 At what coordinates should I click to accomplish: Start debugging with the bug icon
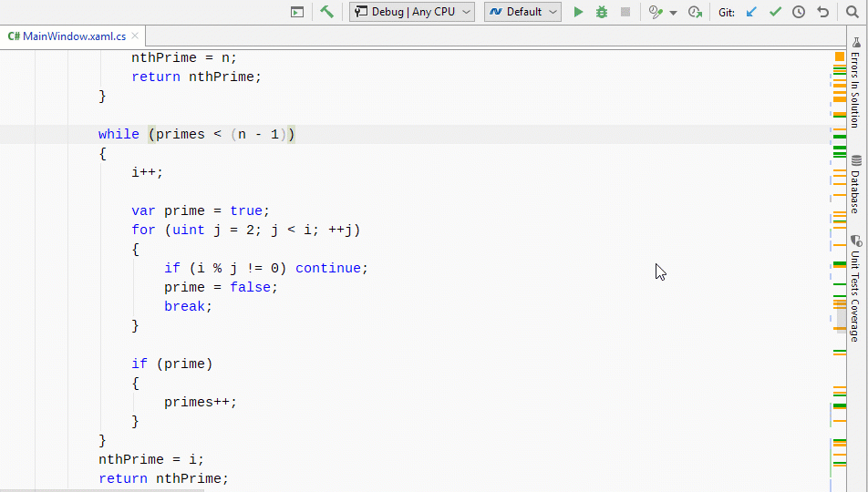point(602,12)
